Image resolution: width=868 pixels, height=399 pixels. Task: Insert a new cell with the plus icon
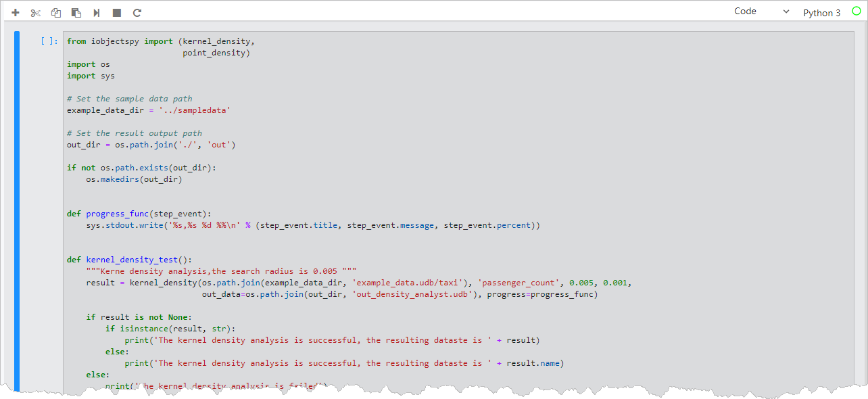(x=16, y=13)
